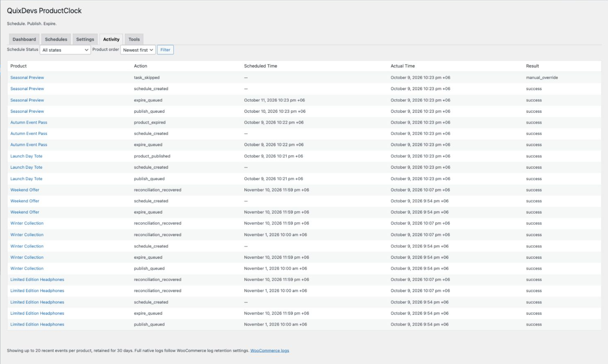This screenshot has height=364, width=608.
Task: Open Weekend Offer in the expire_queued row
Action: pyautogui.click(x=25, y=212)
